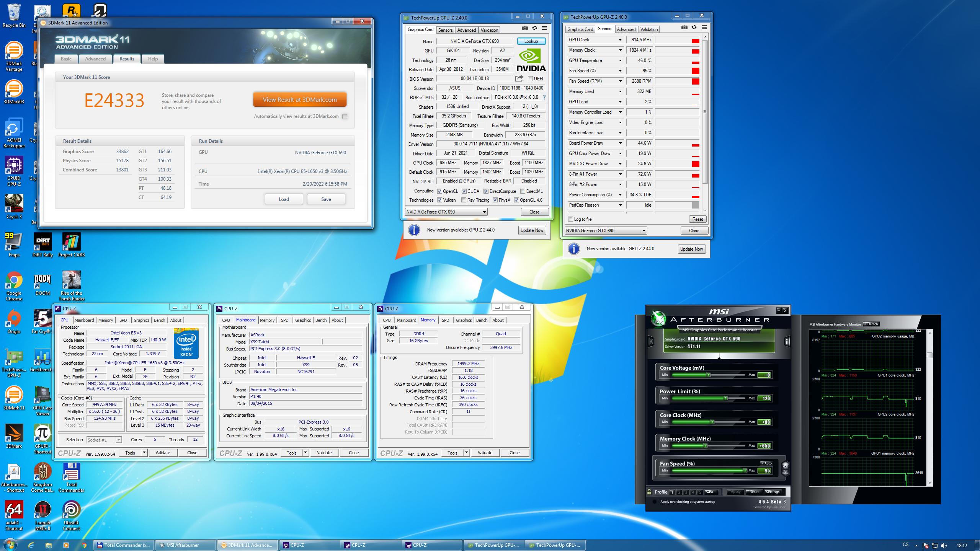Open Total Commander desktop icon

72,477
